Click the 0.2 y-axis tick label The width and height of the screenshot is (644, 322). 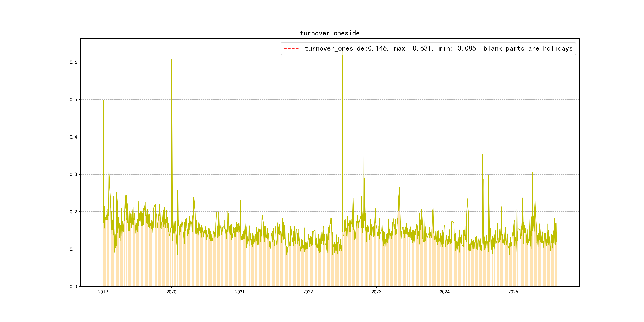point(73,212)
